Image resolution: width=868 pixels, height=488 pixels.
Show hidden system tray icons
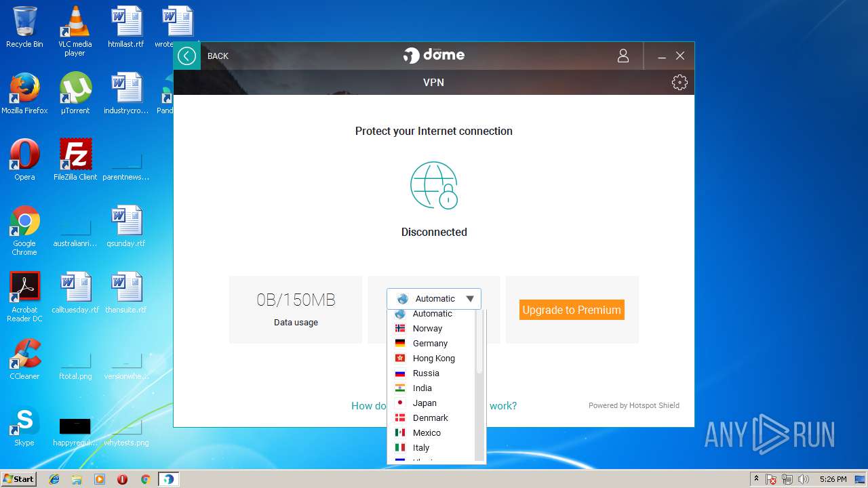point(757,479)
